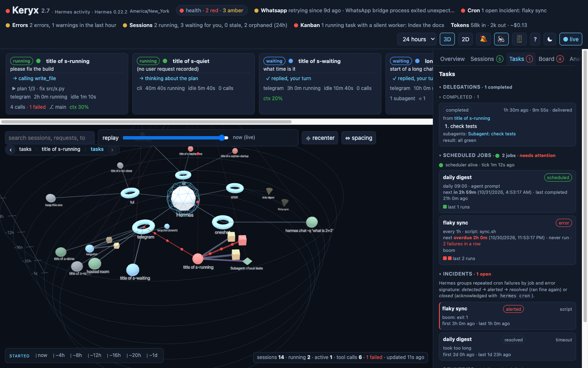The height and width of the screenshot is (368, 588).
Task: Collapse the DELEGATIONS section
Action: pyautogui.click(x=476, y=87)
